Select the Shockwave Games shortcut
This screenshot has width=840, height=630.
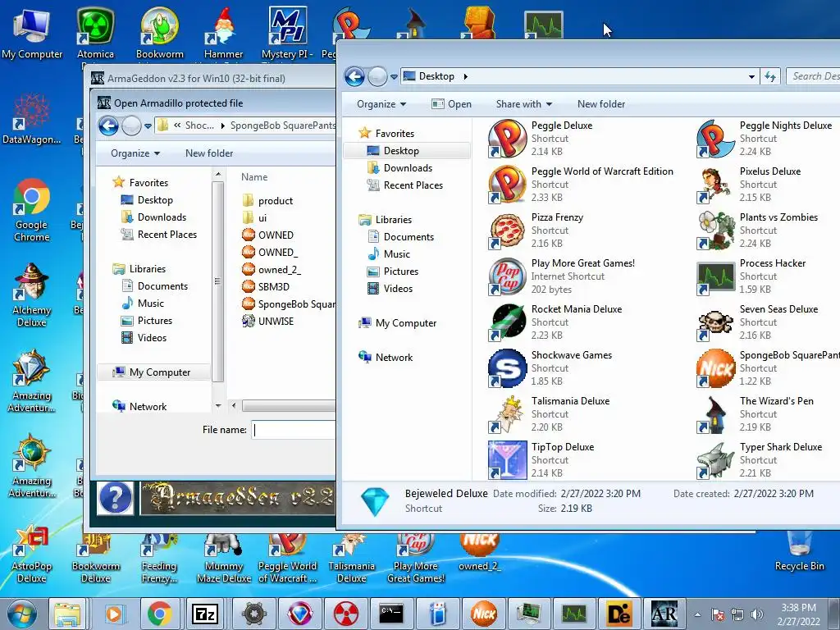[550, 368]
